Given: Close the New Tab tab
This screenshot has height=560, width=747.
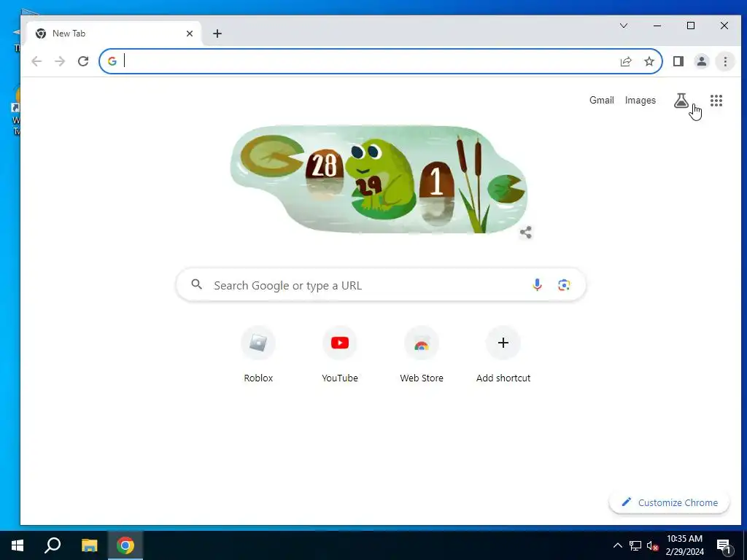Looking at the screenshot, I should [190, 34].
